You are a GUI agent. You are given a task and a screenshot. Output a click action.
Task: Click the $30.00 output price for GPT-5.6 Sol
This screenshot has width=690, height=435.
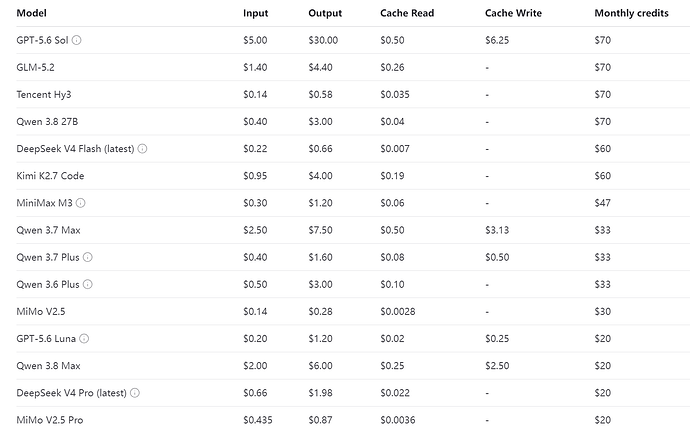(x=323, y=40)
